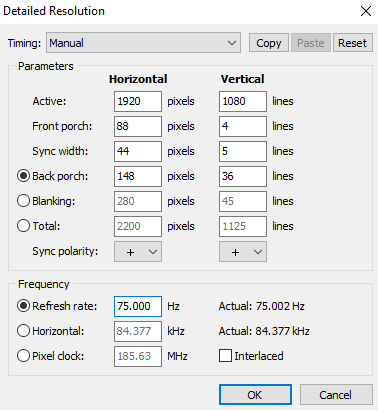The width and height of the screenshot is (378, 410).
Task: Expand the vertical sync polarity dropdown
Action: (x=243, y=252)
